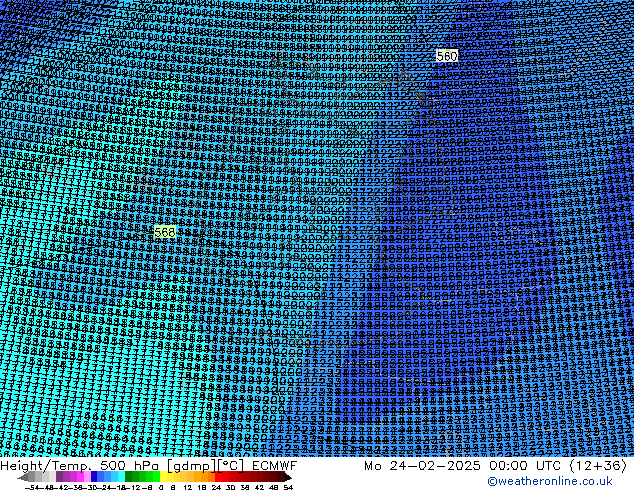Click the 560 height contour label
The height and width of the screenshot is (490, 634).
(447, 56)
